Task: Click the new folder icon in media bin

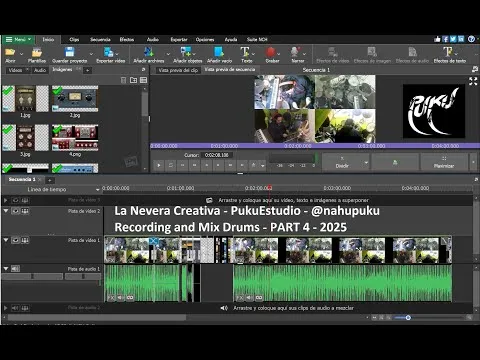Action: [x=133, y=80]
